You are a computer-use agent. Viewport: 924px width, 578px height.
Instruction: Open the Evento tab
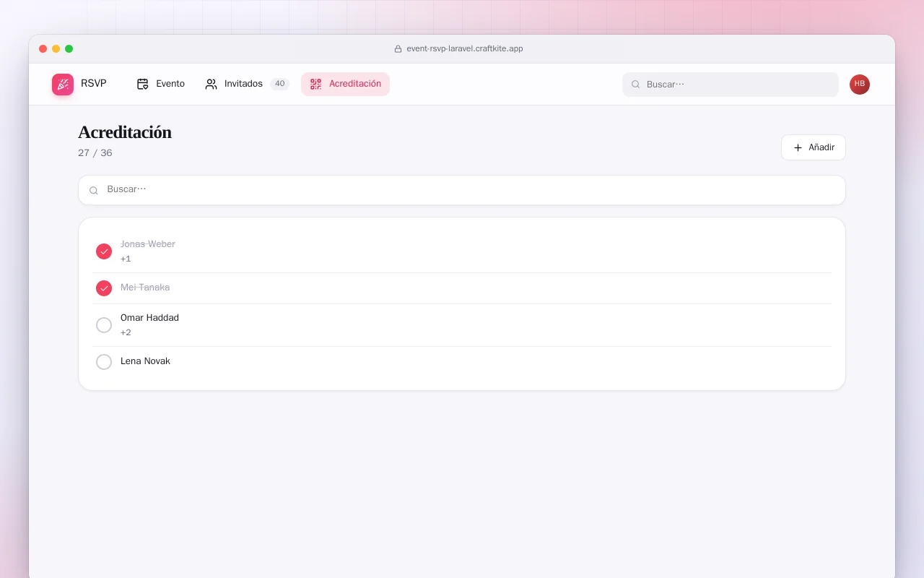click(x=161, y=84)
